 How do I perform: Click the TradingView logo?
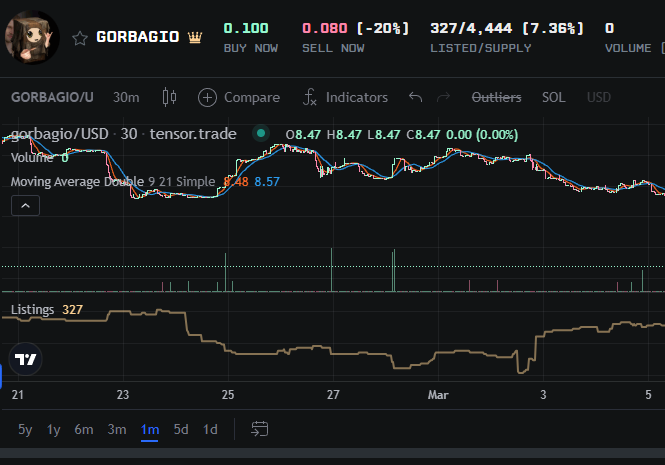(25, 359)
